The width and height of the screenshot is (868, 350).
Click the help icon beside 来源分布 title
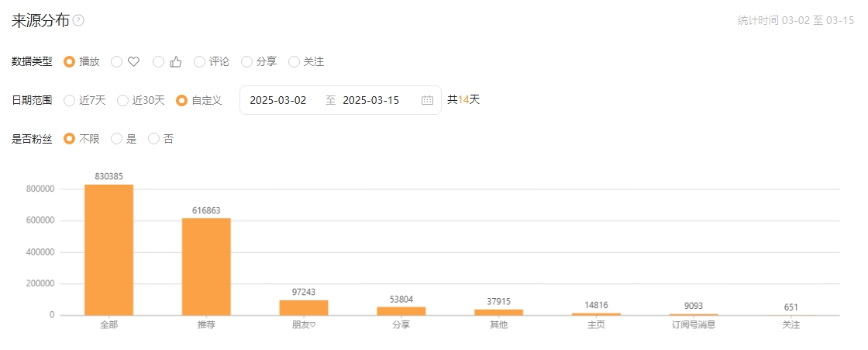pyautogui.click(x=78, y=21)
